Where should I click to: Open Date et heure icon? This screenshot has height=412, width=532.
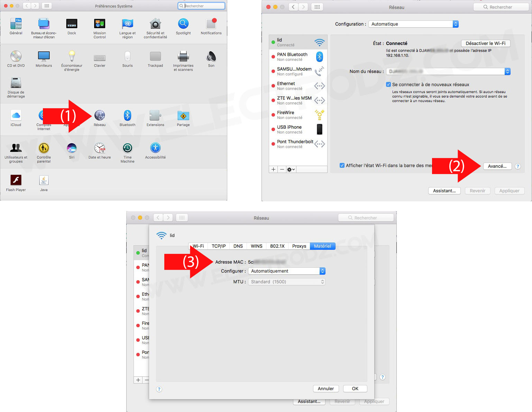tap(100, 148)
